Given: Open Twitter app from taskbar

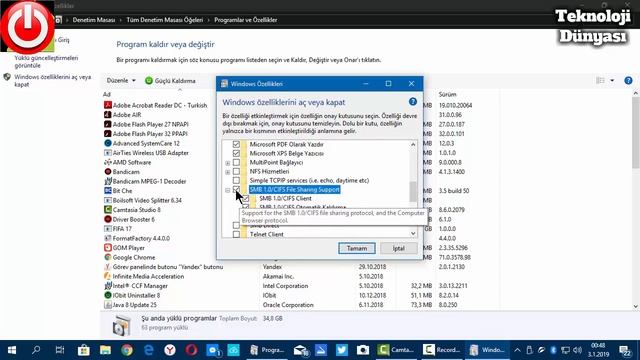Looking at the screenshot, I should (342, 350).
